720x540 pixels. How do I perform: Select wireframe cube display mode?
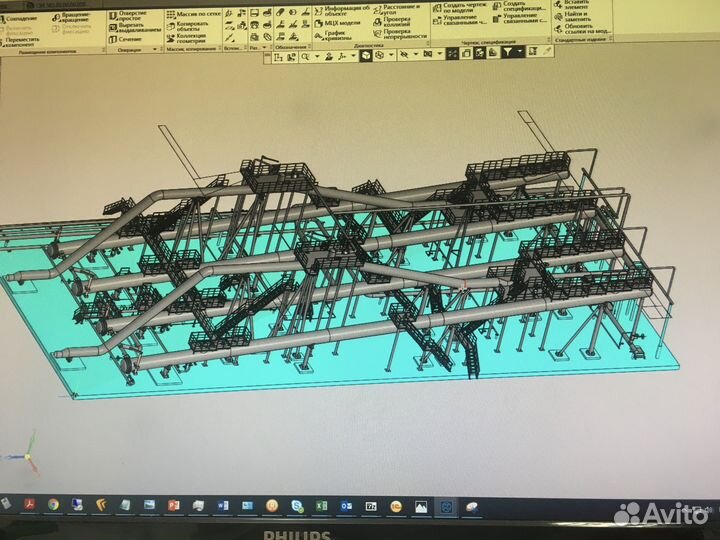[380, 55]
